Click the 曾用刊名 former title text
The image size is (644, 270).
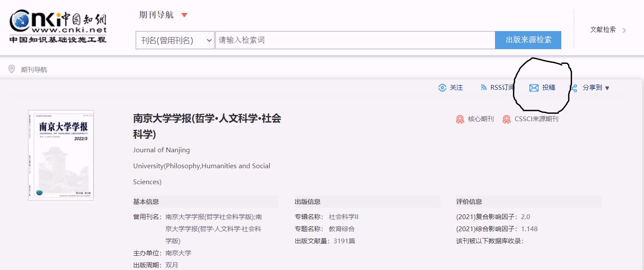(214, 229)
